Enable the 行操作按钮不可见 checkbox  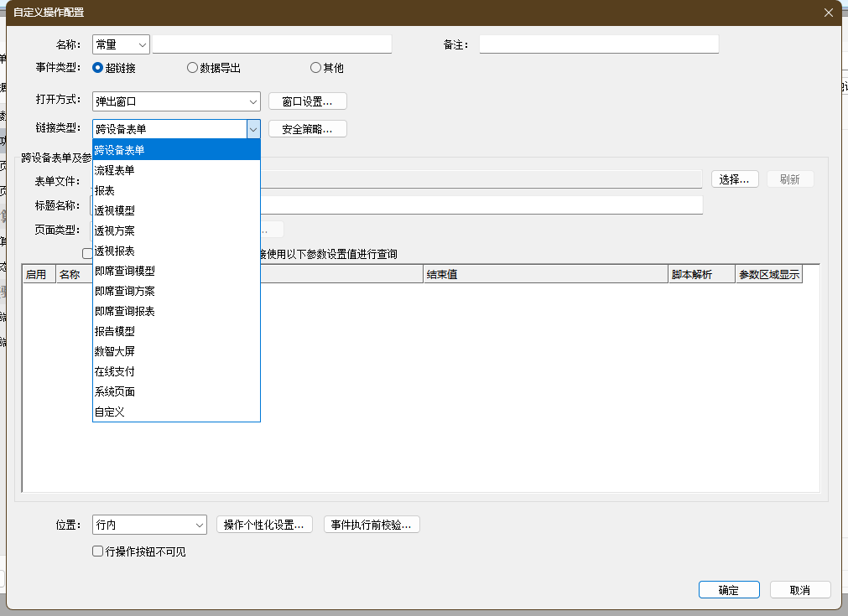[98, 551]
